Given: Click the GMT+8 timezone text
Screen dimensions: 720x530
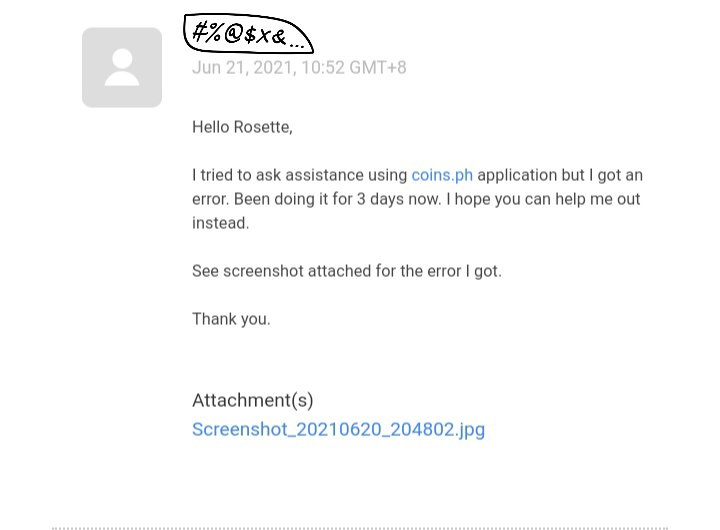Looking at the screenshot, I should pyautogui.click(x=378, y=68).
